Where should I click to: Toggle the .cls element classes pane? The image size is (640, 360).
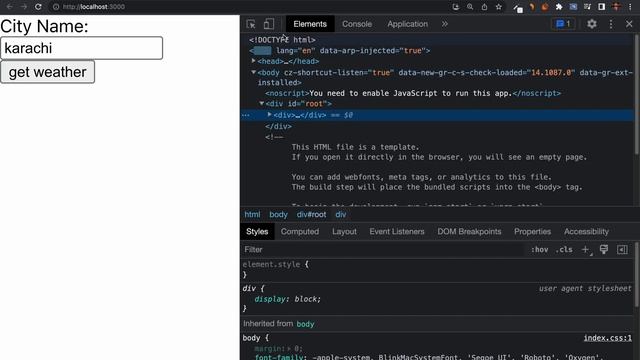564,249
